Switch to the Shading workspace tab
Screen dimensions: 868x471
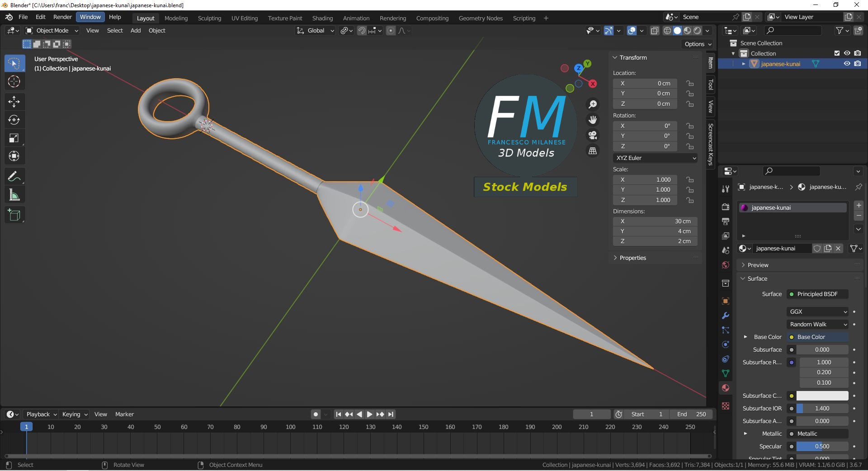click(x=322, y=18)
